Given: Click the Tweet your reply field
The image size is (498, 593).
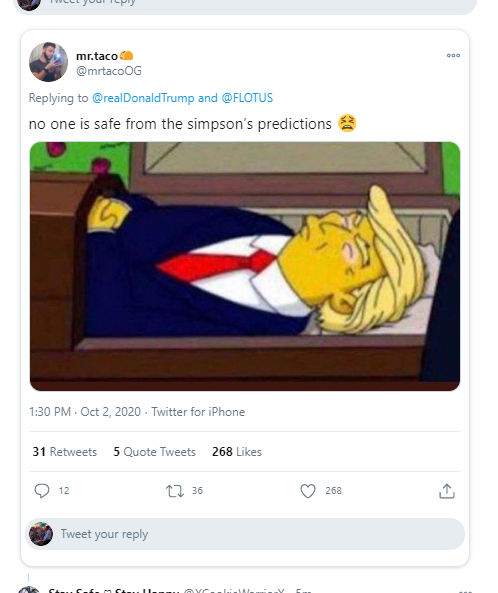Looking at the screenshot, I should tap(245, 534).
